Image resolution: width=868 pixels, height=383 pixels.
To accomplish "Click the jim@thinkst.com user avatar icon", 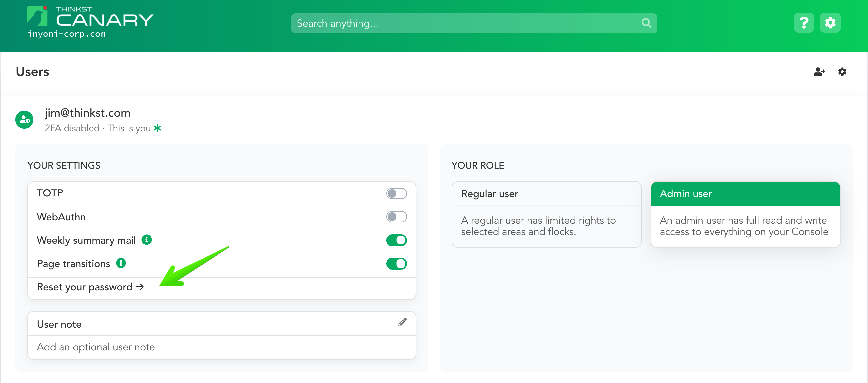I will pos(24,120).
